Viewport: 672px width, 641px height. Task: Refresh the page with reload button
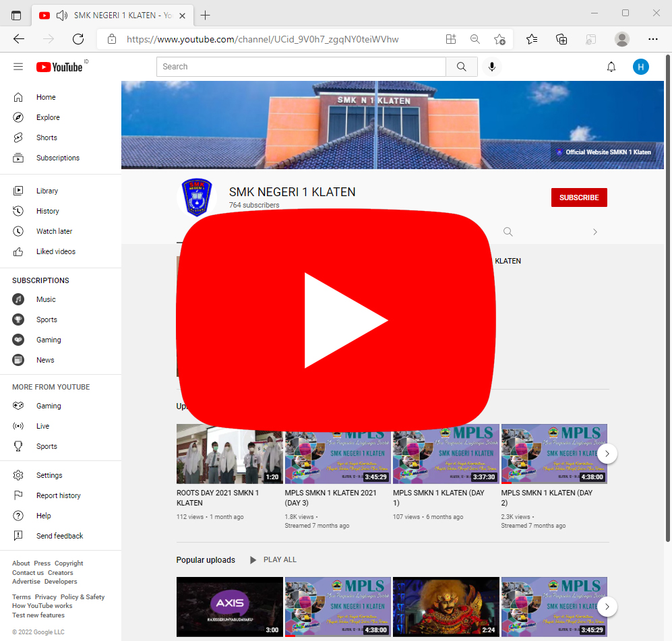(x=78, y=39)
